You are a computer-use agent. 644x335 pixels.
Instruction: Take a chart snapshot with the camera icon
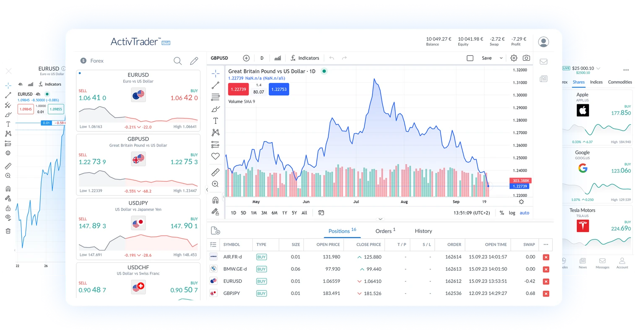526,58
